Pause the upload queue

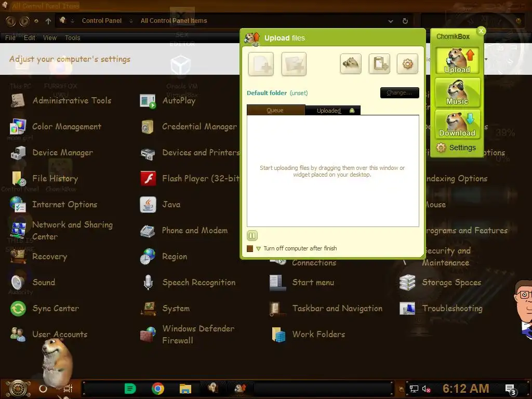coord(252,235)
